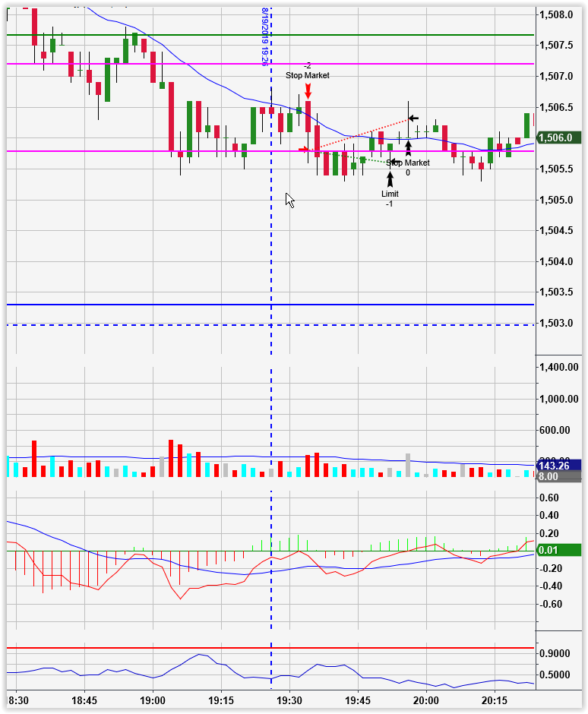Viewport: 588px width, 714px height.
Task: Click the red Stop Market sell arrow marker
Action: (308, 90)
